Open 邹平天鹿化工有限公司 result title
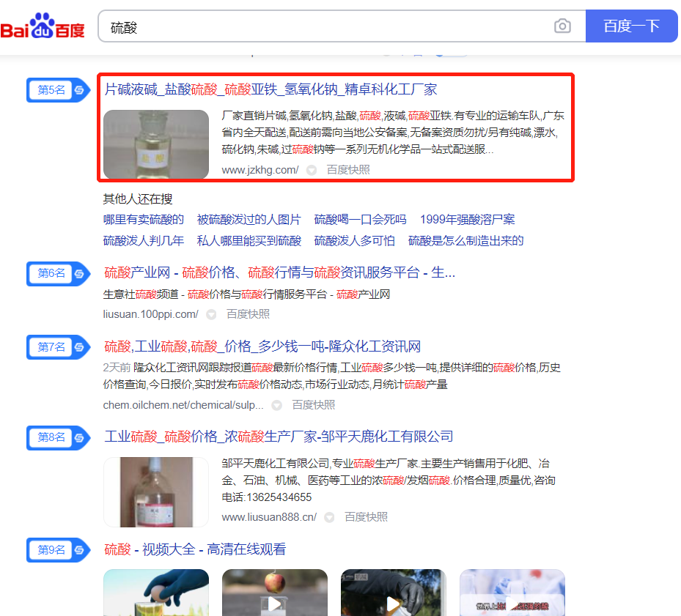This screenshot has height=616, width=681. [x=279, y=437]
